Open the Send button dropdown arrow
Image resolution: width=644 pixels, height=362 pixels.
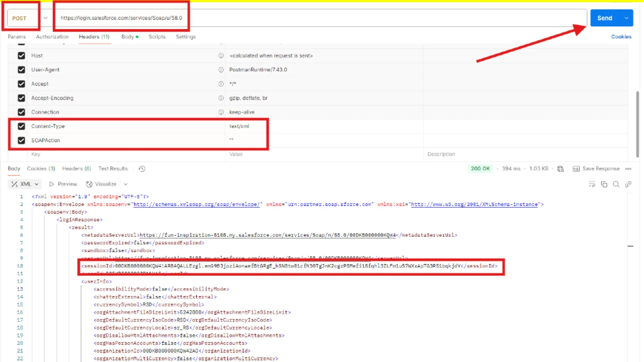[626, 18]
